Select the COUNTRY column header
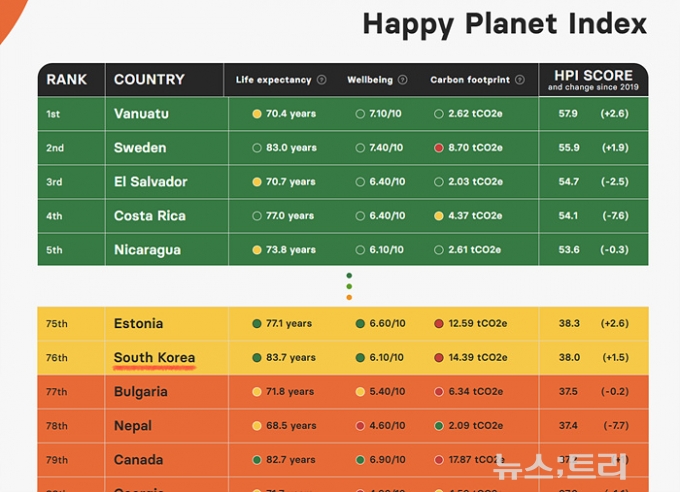This screenshot has height=492, width=680. (149, 80)
